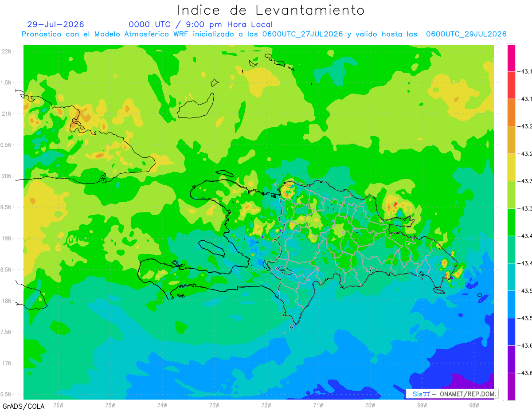The width and height of the screenshot is (532, 411).
Task: Select the '0600UTC_27JUL2026' initialization time text
Action: point(302,34)
